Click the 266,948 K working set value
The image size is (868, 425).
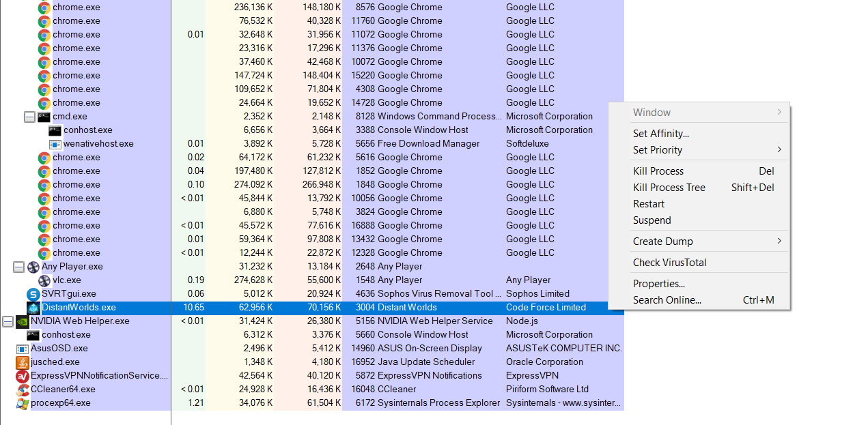coord(322,185)
